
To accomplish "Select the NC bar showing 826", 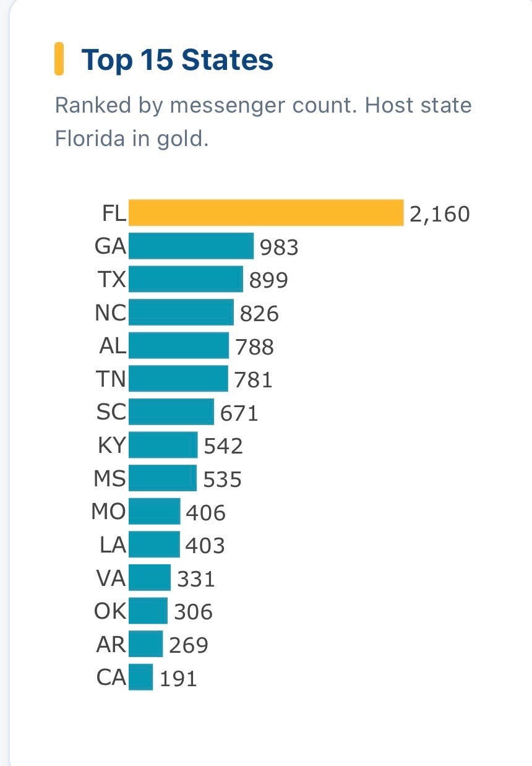I will [x=181, y=312].
